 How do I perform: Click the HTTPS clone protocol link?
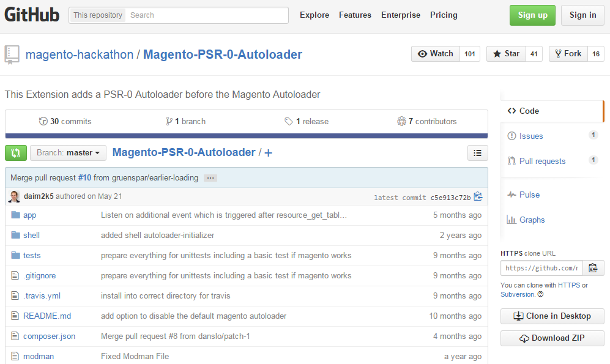click(x=569, y=285)
